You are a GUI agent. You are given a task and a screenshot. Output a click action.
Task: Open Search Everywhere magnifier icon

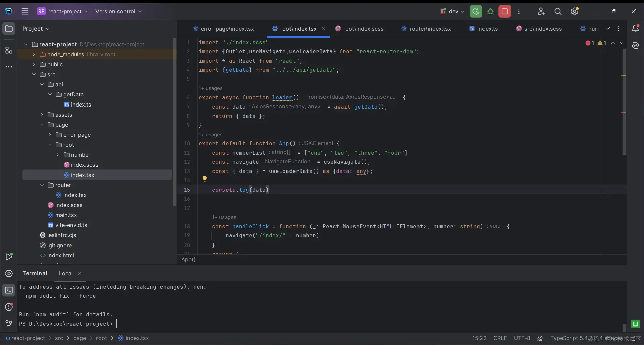(558, 11)
